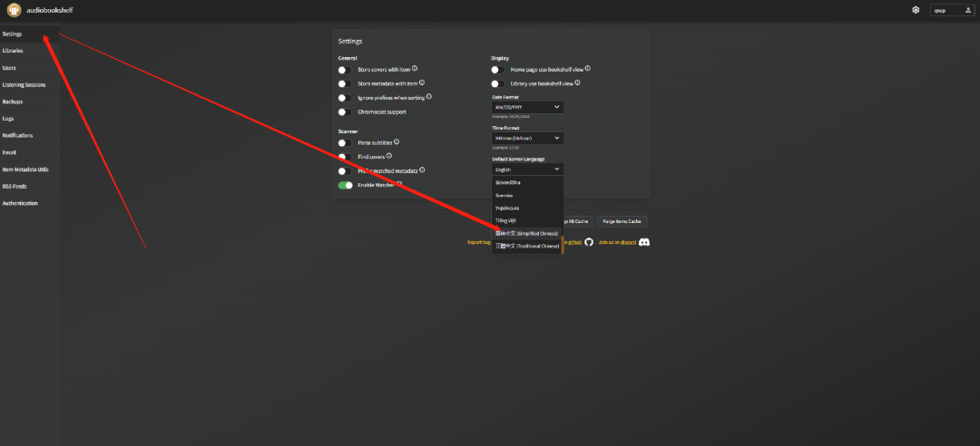The image size is (980, 446).
Task: Click the audiobookshelf logo icon
Action: (x=14, y=10)
